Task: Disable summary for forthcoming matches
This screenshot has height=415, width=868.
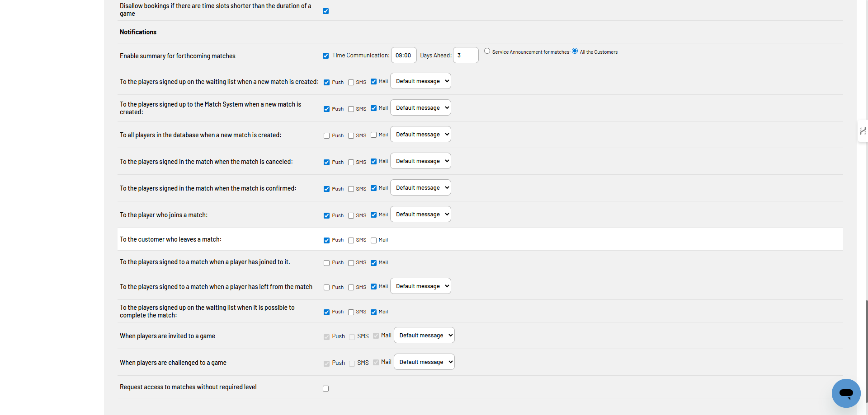Action: coord(325,56)
